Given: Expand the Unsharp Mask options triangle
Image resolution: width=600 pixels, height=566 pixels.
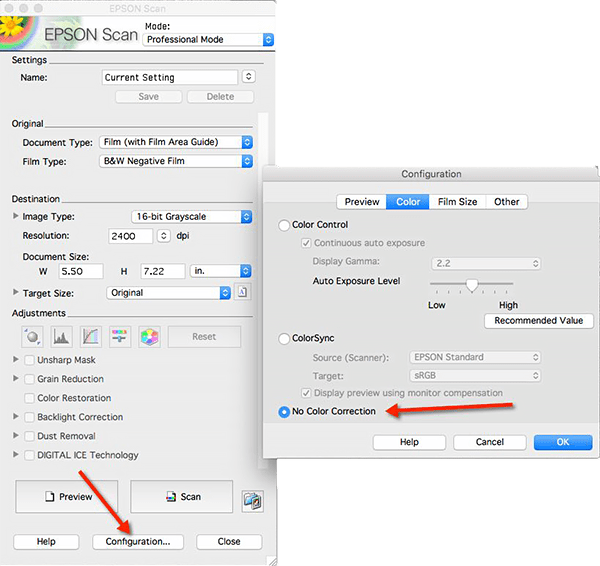Looking at the screenshot, I should (16, 359).
